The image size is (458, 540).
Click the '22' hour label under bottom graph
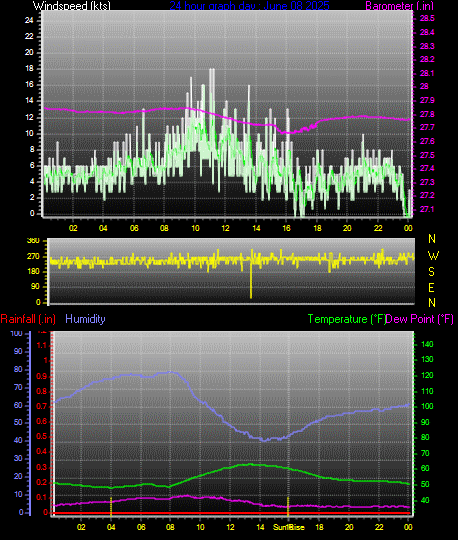click(379, 527)
